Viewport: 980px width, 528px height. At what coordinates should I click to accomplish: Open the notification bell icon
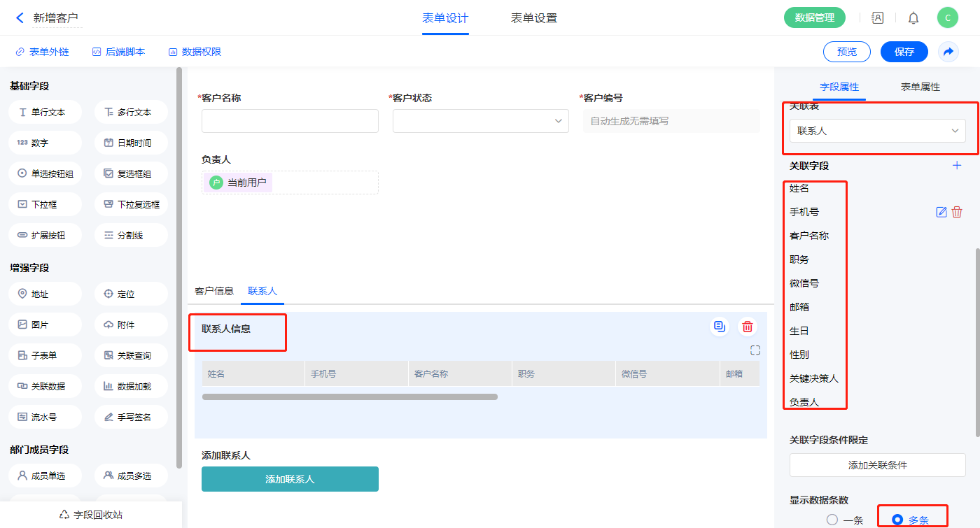[x=913, y=18]
